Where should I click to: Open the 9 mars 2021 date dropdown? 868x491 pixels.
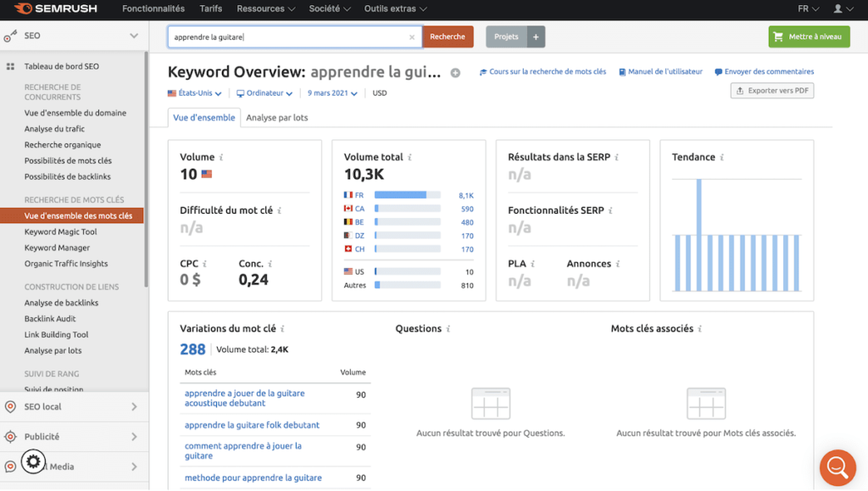pyautogui.click(x=332, y=93)
